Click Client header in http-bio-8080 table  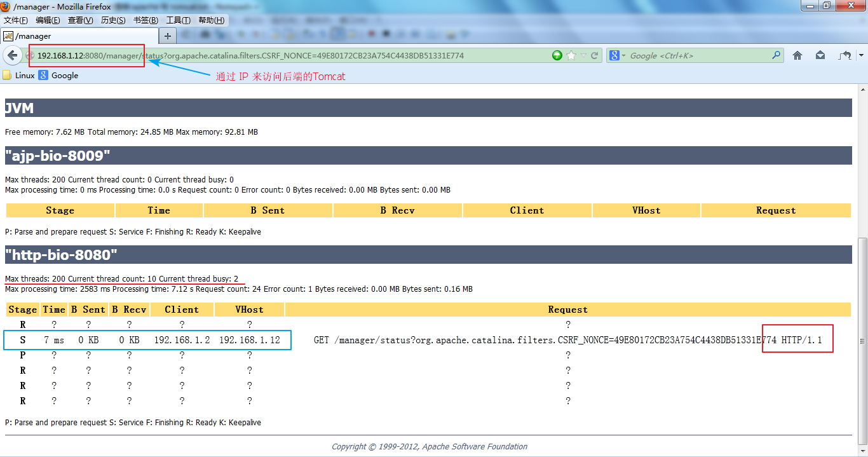point(182,310)
